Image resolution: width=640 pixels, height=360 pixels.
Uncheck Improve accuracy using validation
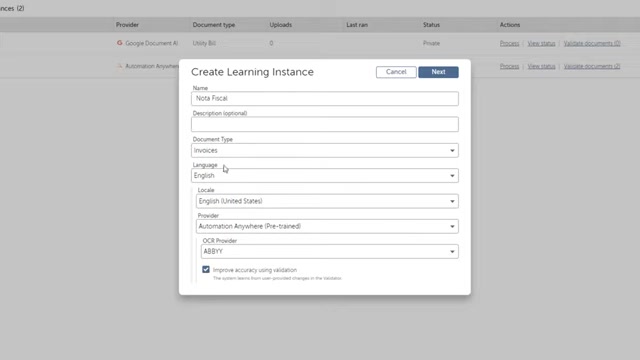pos(206,269)
